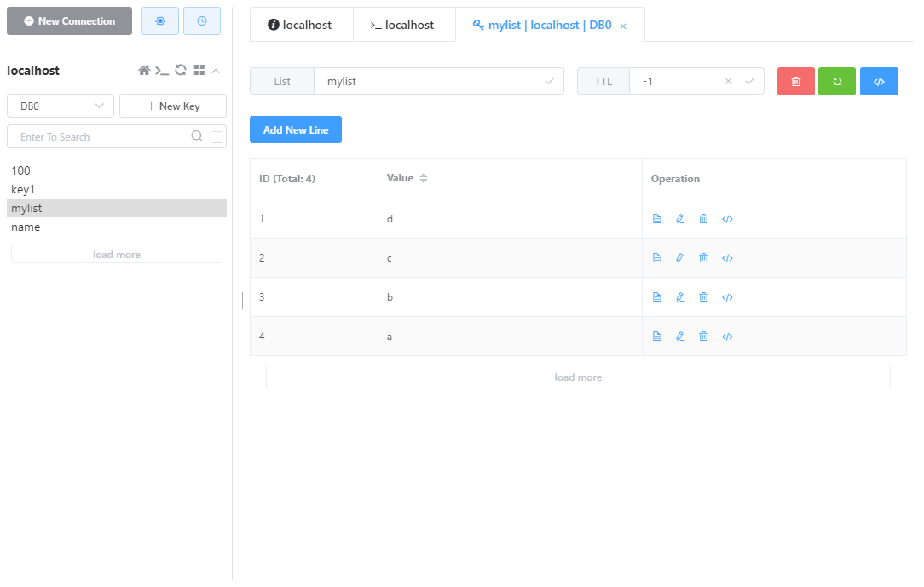Delete the row with value a
Image resolution: width=924 pixels, height=587 pixels.
pos(703,337)
